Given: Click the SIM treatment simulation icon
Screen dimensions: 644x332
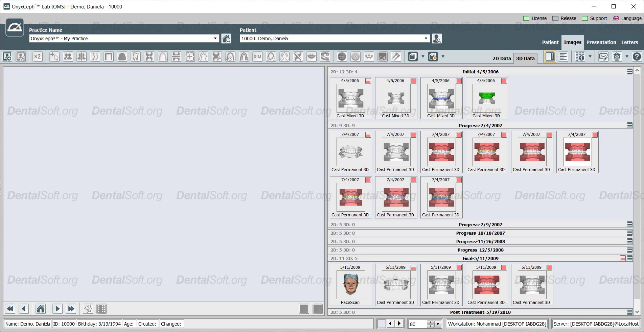Looking at the screenshot, I should pyautogui.click(x=257, y=56).
